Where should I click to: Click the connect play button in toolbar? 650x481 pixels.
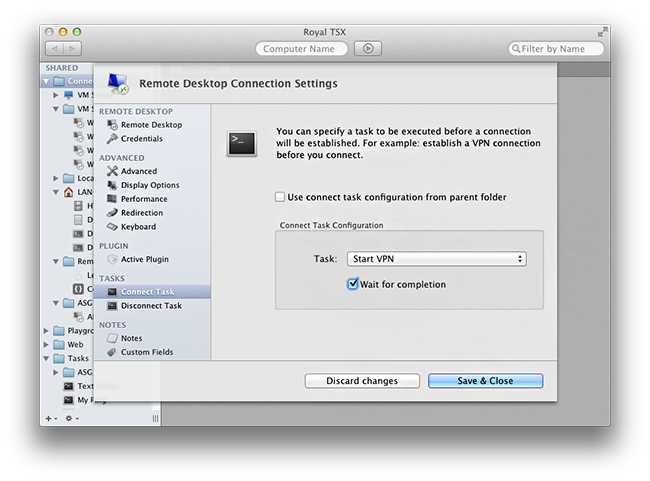(x=368, y=49)
